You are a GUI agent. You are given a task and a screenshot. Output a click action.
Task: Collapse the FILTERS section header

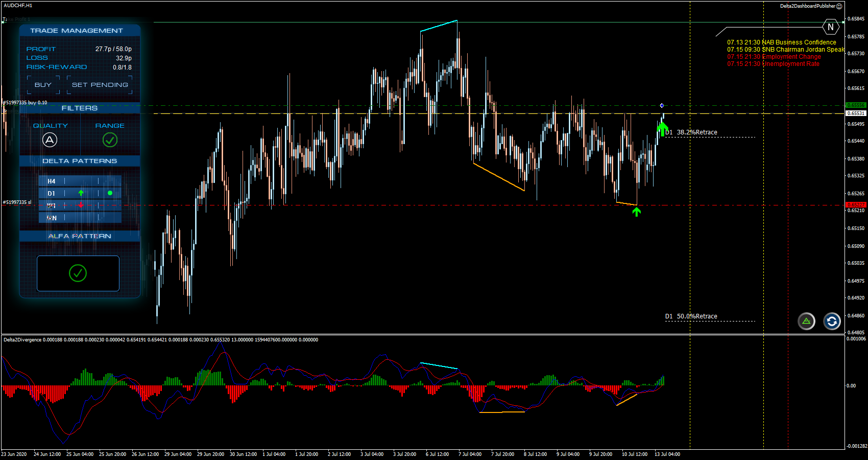click(x=80, y=108)
